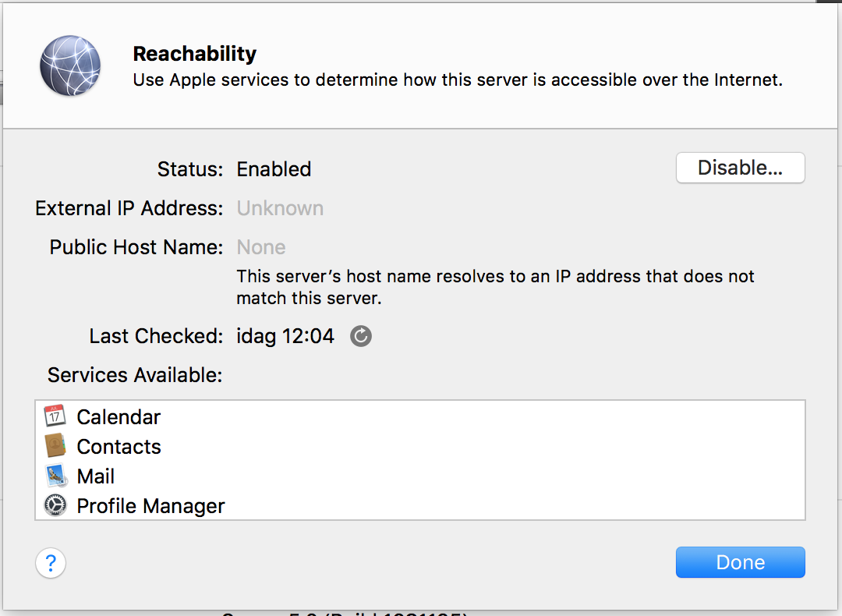Open help with the question mark button
Image resolution: width=842 pixels, height=616 pixels.
pyautogui.click(x=51, y=562)
